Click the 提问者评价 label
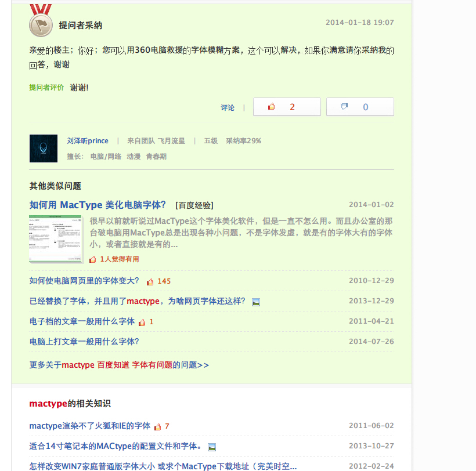 pos(46,88)
